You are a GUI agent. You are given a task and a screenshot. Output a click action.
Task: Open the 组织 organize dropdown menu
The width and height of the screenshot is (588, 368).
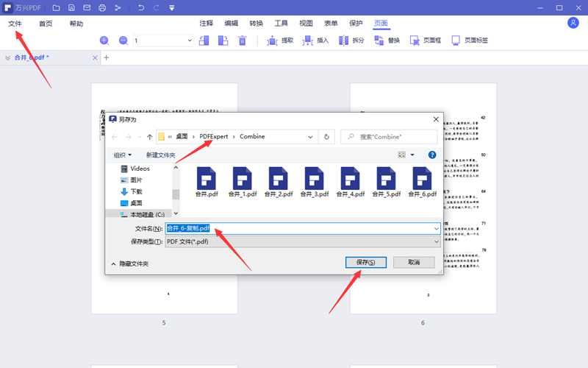(x=123, y=155)
